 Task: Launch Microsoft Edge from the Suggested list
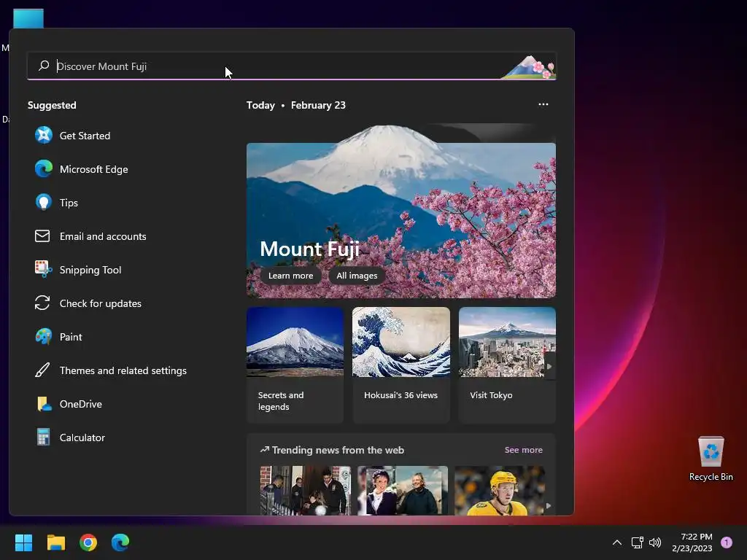(x=81, y=169)
